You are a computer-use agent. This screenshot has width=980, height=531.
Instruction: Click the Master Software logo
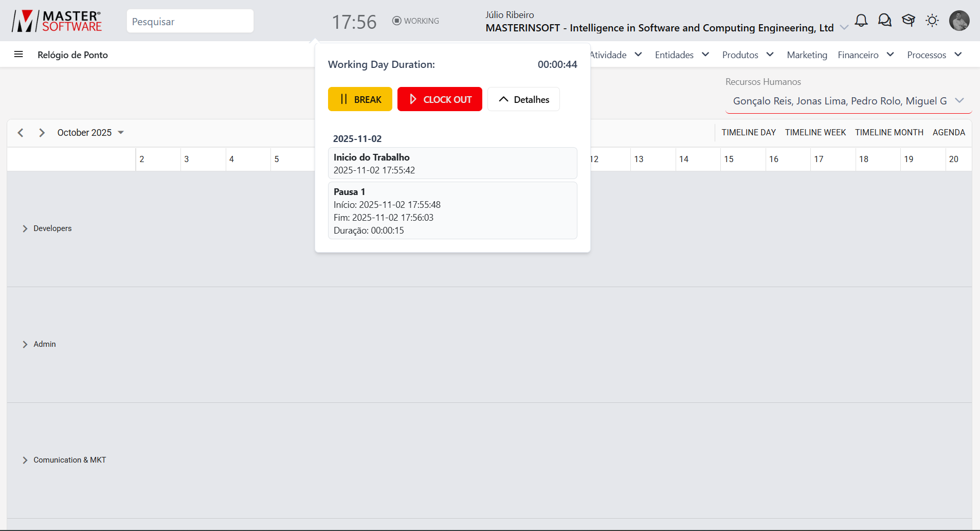click(57, 21)
